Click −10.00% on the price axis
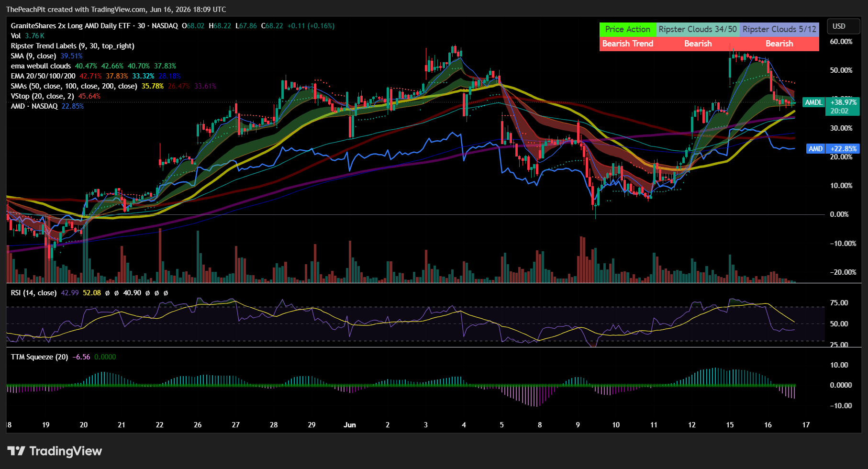The width and height of the screenshot is (868, 469). 843,244
